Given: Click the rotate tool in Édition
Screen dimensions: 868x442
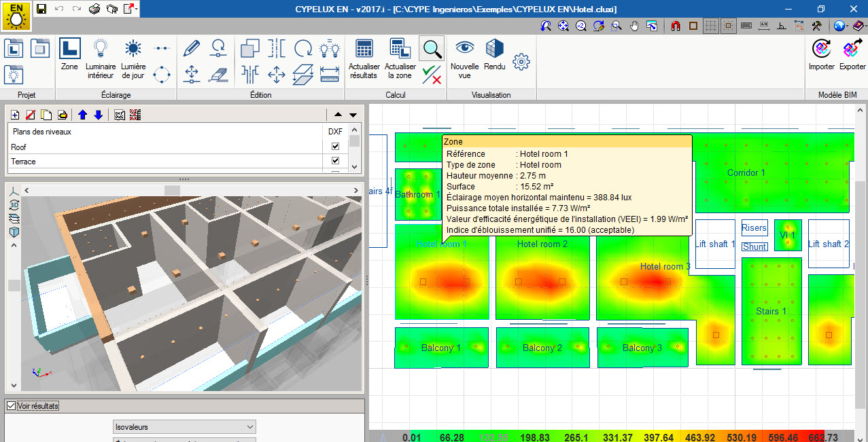Looking at the screenshot, I should (303, 48).
